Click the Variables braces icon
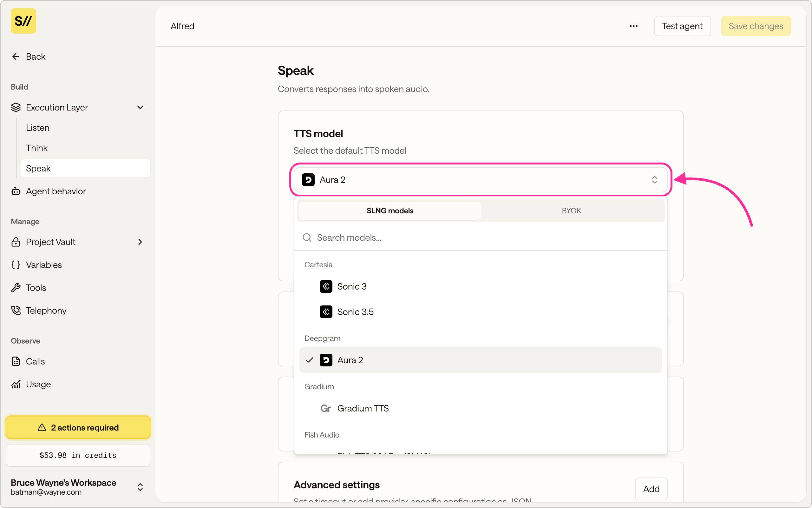Viewport: 812px width, 508px height. coord(16,265)
